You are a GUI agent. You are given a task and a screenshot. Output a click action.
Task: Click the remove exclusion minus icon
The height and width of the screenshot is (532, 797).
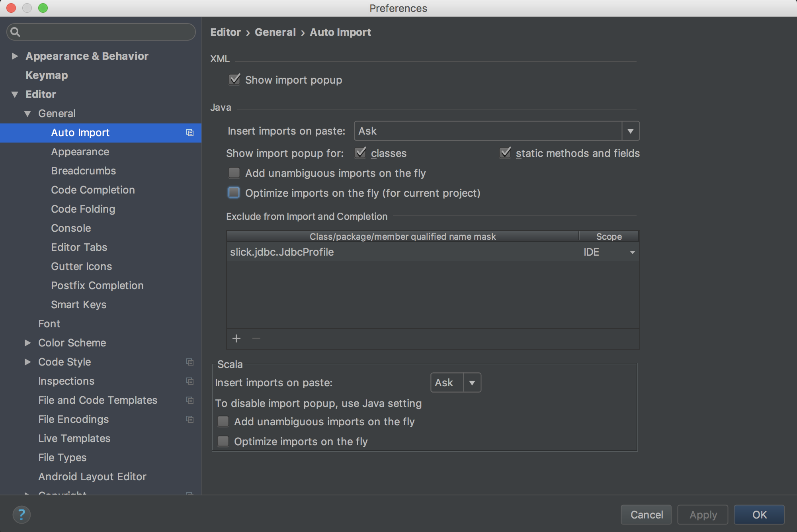click(256, 338)
